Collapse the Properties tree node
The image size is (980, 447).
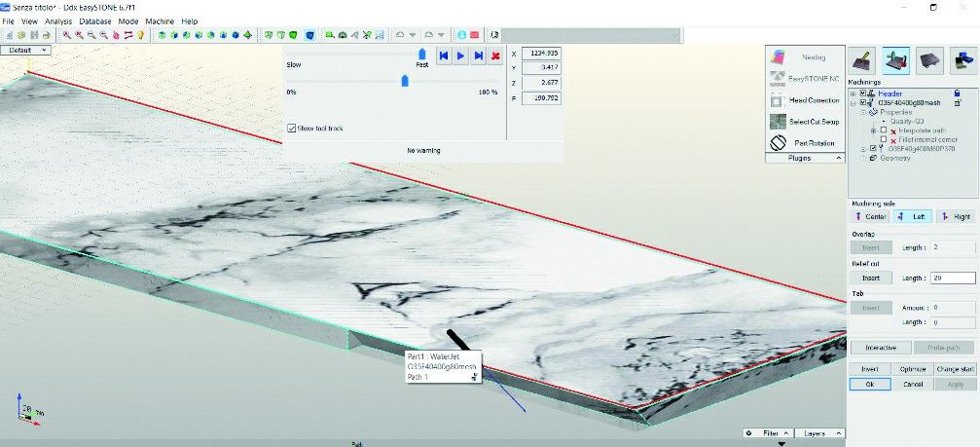tap(863, 113)
